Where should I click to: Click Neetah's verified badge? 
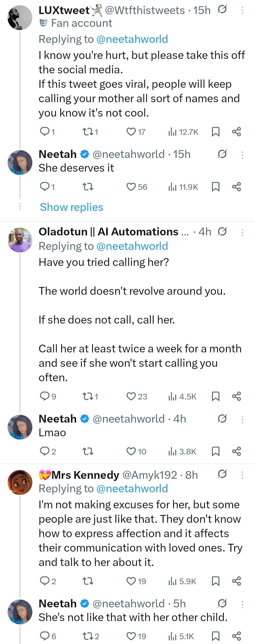85,154
